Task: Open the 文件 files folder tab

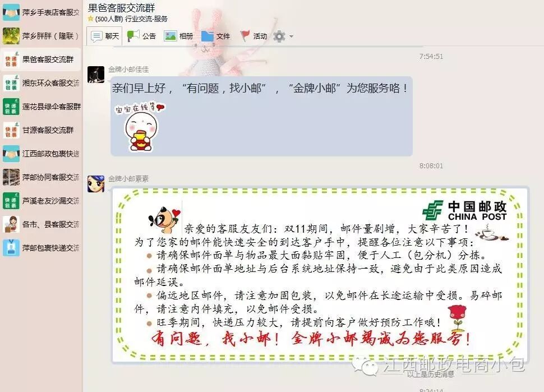Action: [215, 36]
